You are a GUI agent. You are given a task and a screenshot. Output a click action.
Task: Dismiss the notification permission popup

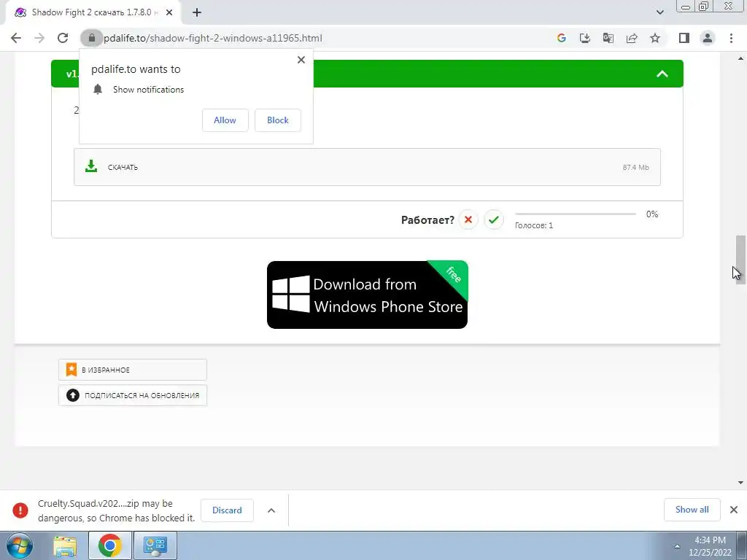pyautogui.click(x=301, y=60)
